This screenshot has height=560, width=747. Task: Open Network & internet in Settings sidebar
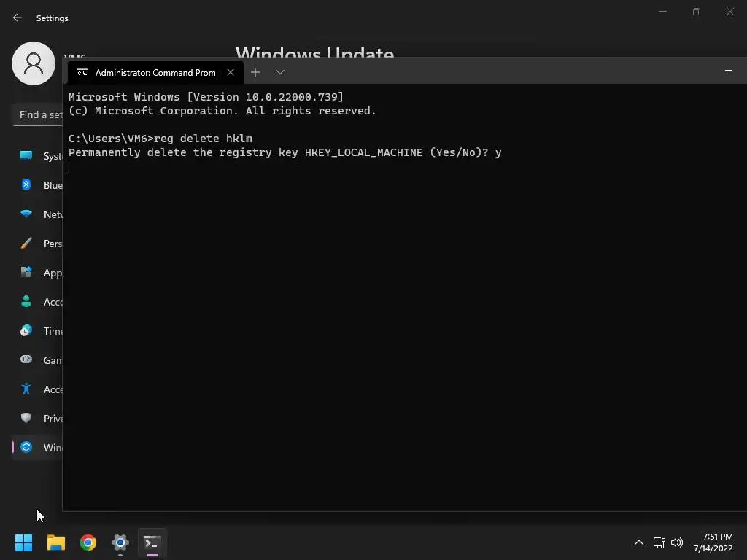pos(37,214)
